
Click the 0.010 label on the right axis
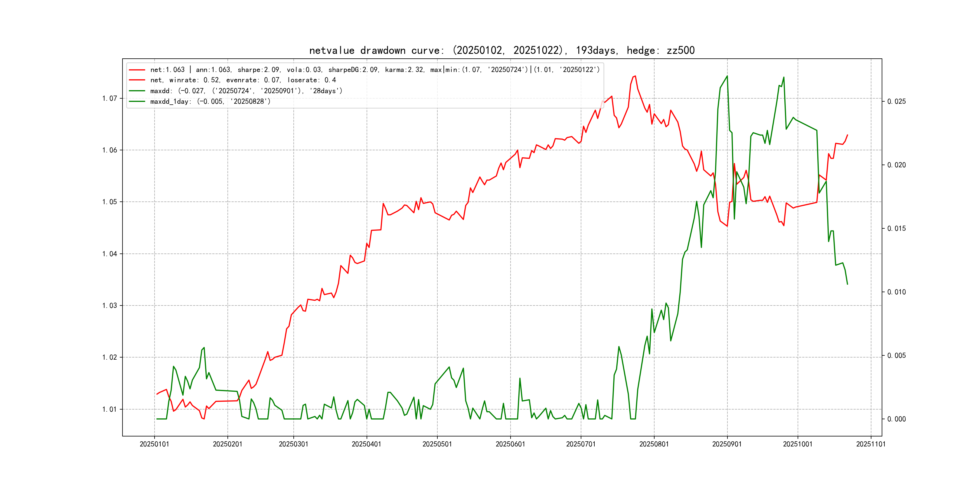point(896,292)
